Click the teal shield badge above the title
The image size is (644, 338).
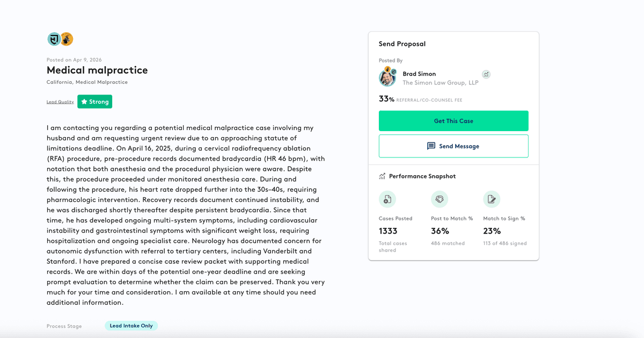pos(54,39)
